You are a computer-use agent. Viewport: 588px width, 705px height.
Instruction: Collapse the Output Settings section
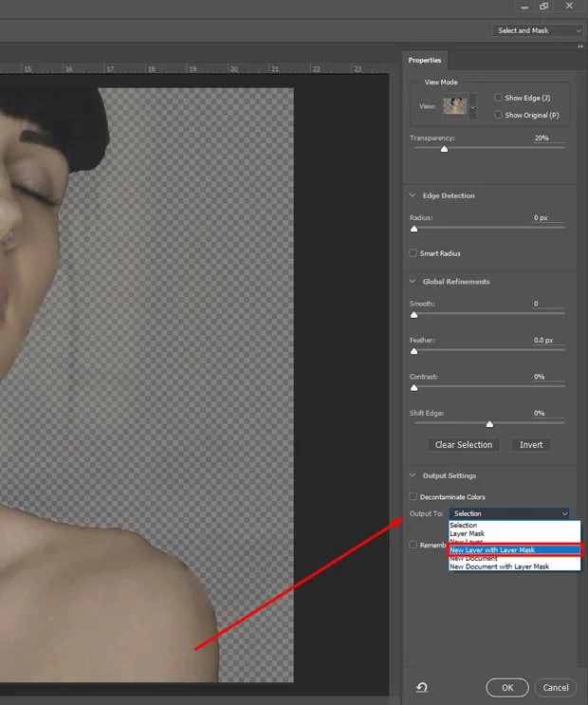coord(412,475)
